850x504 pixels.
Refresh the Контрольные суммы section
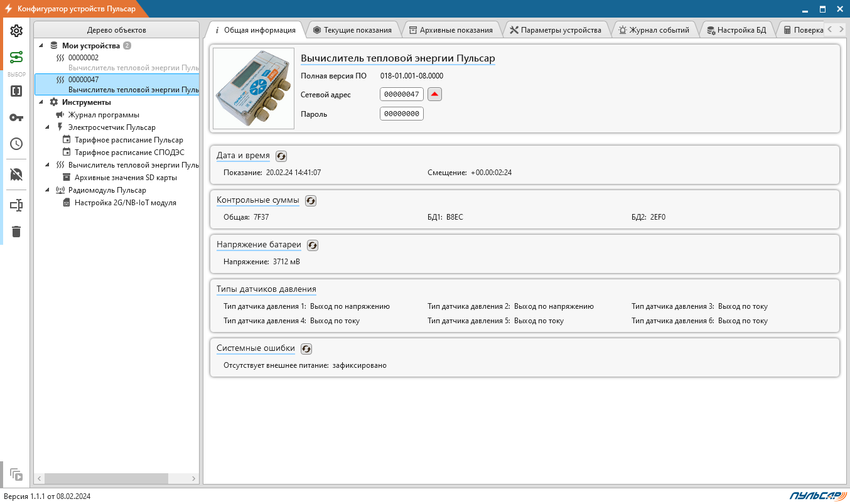coord(311,201)
